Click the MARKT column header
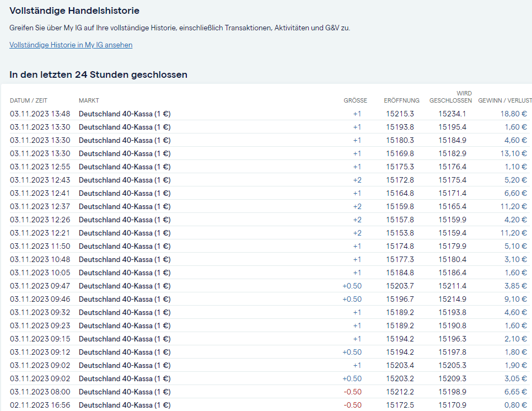Image resolution: width=532 pixels, height=411 pixels. pos(89,100)
